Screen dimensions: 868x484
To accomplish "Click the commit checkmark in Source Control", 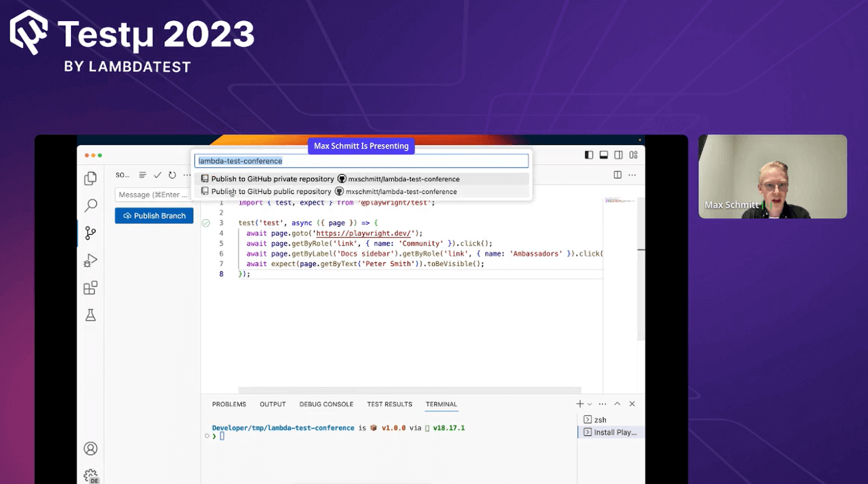I will tap(157, 175).
